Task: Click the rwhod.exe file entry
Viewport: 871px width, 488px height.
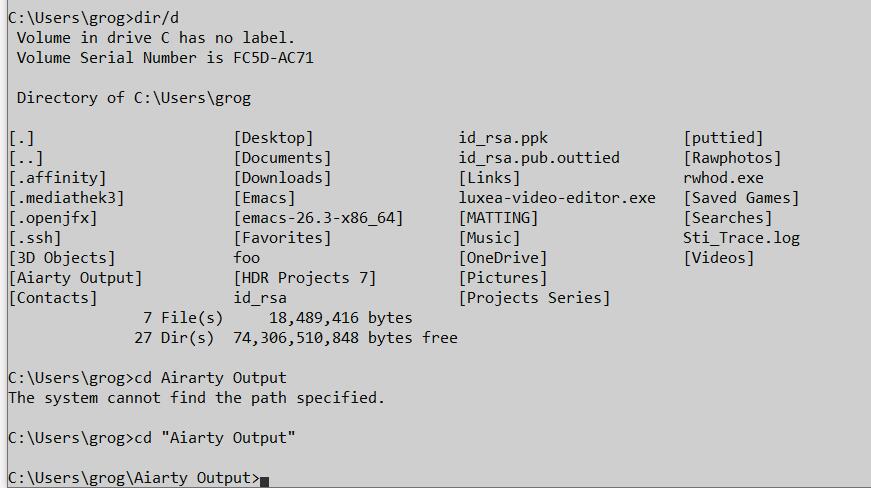Action: click(x=723, y=178)
